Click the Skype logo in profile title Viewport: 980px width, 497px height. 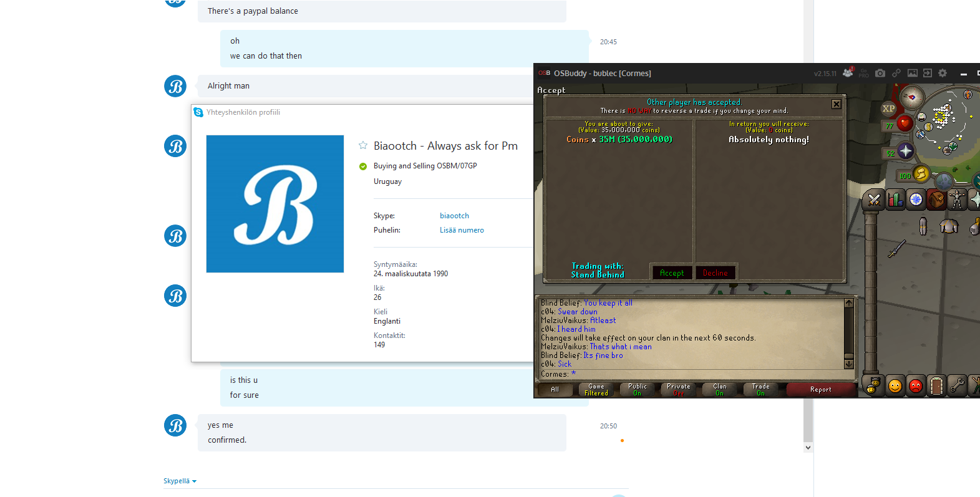tap(198, 112)
